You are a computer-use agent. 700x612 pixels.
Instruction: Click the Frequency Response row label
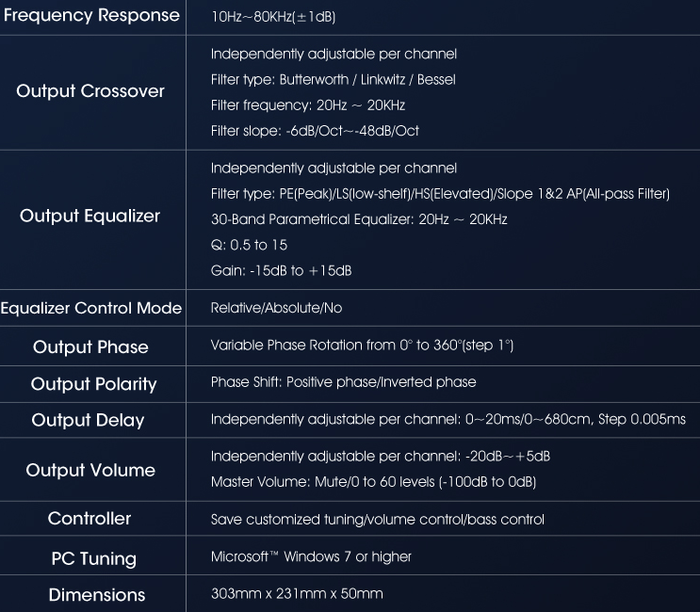pyautogui.click(x=91, y=15)
